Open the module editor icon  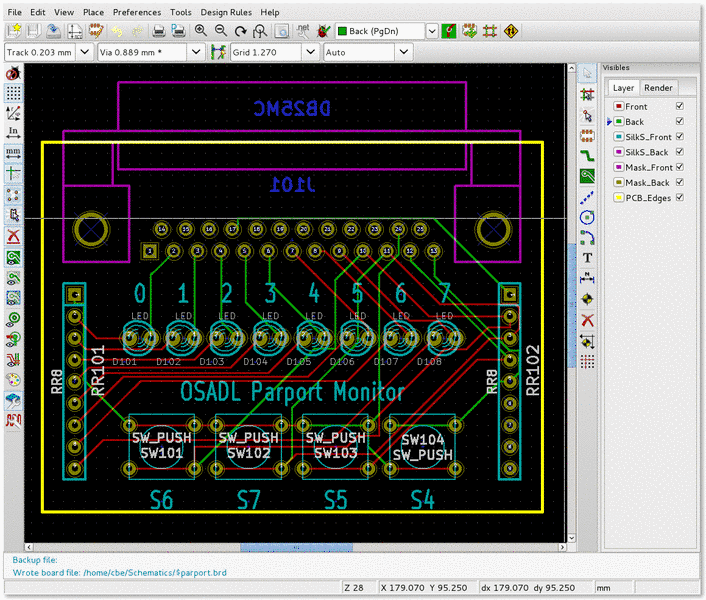point(95,31)
